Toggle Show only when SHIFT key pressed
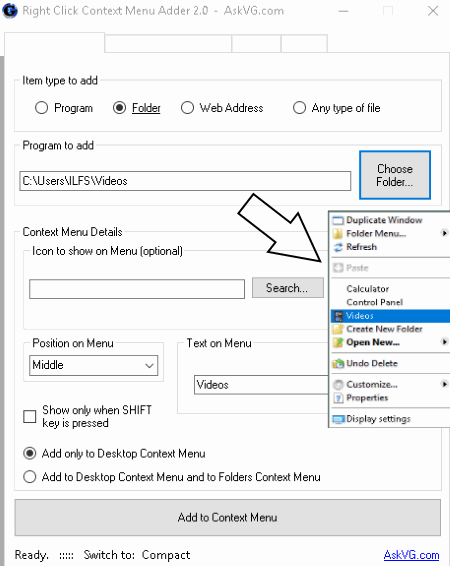Image resolution: width=450 pixels, height=566 pixels. (x=30, y=416)
